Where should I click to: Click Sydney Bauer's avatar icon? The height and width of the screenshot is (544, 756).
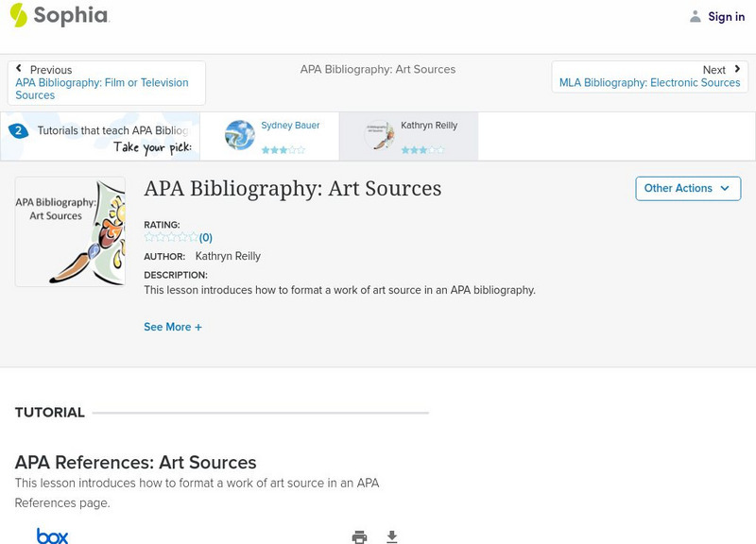(240, 135)
